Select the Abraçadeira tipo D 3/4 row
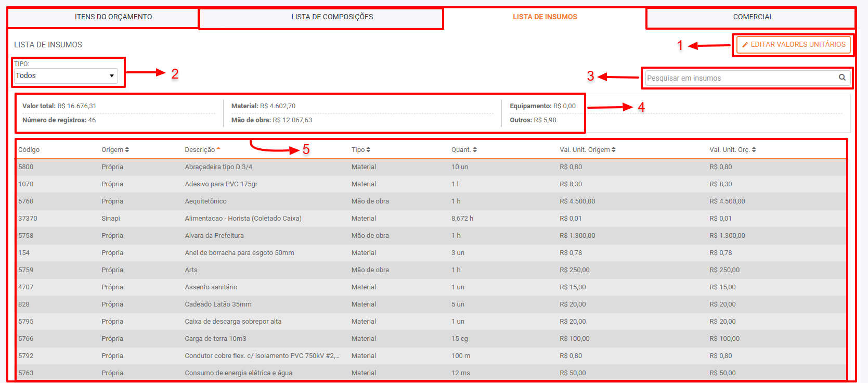 pyautogui.click(x=218, y=167)
